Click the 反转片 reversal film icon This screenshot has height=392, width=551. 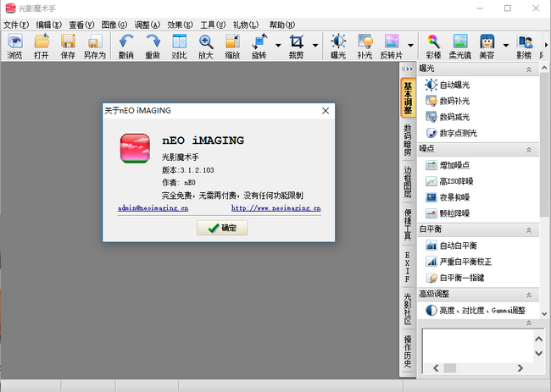pos(392,47)
